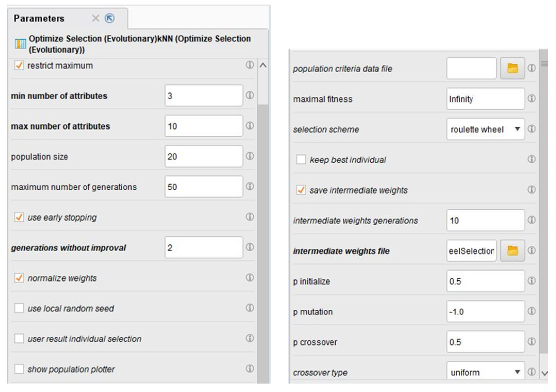
Task: Click info icon next to p mutation
Action: tap(531, 311)
